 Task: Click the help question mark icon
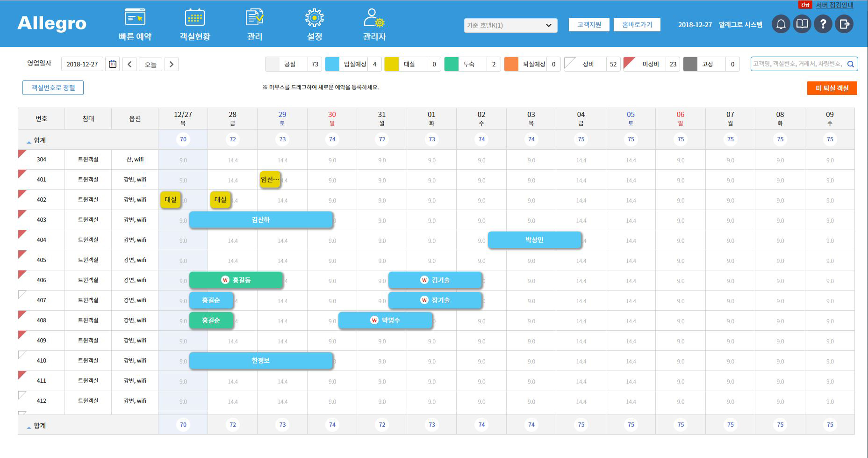point(823,24)
